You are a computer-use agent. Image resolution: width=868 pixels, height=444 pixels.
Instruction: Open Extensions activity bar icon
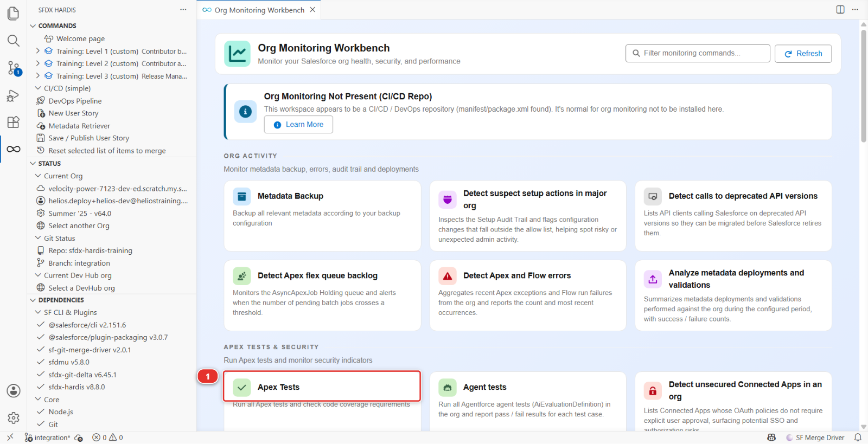[14, 122]
